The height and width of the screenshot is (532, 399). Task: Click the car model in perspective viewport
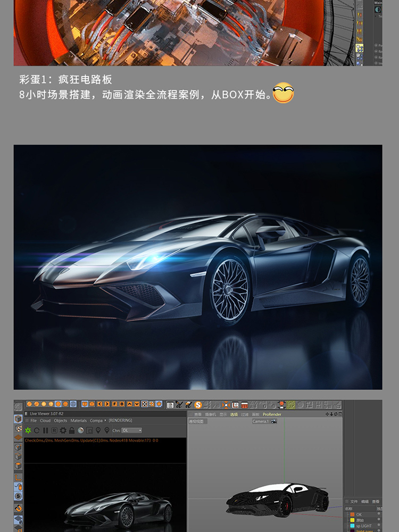coord(278,500)
